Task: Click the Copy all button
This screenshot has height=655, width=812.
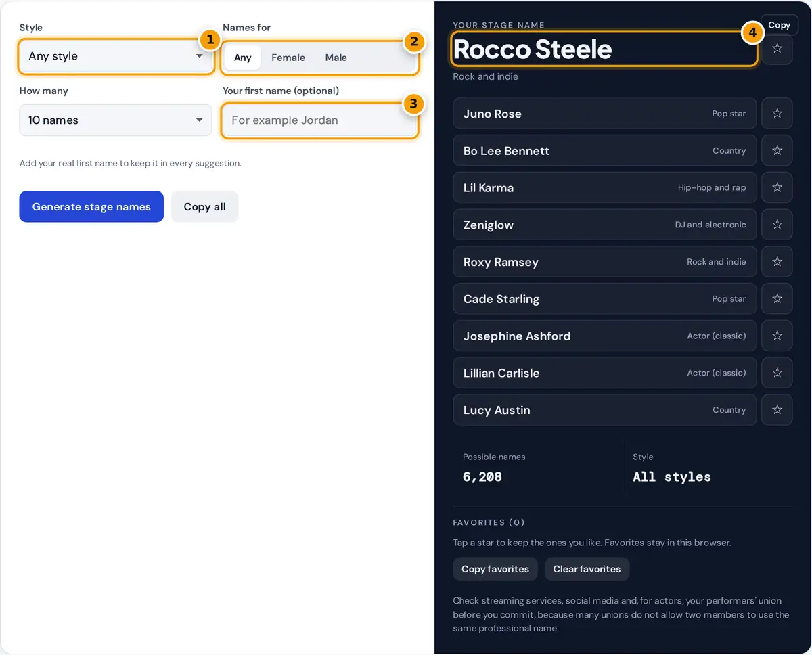Action: pos(204,206)
